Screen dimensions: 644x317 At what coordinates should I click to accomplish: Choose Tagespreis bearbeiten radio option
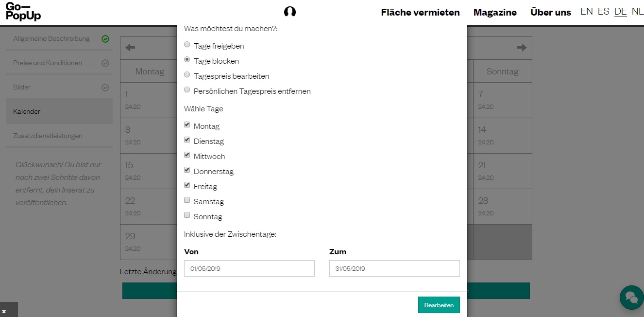(x=187, y=75)
